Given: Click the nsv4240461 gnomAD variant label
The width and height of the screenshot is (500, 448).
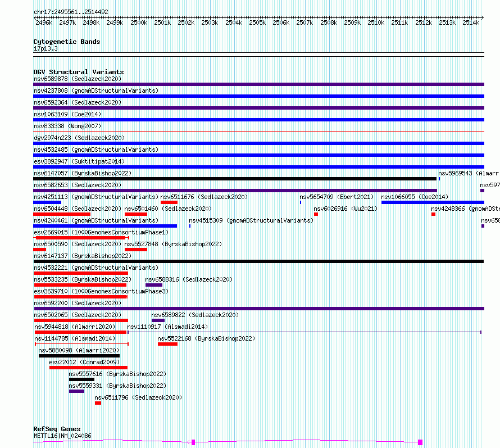Looking at the screenshot, I should [x=96, y=220].
